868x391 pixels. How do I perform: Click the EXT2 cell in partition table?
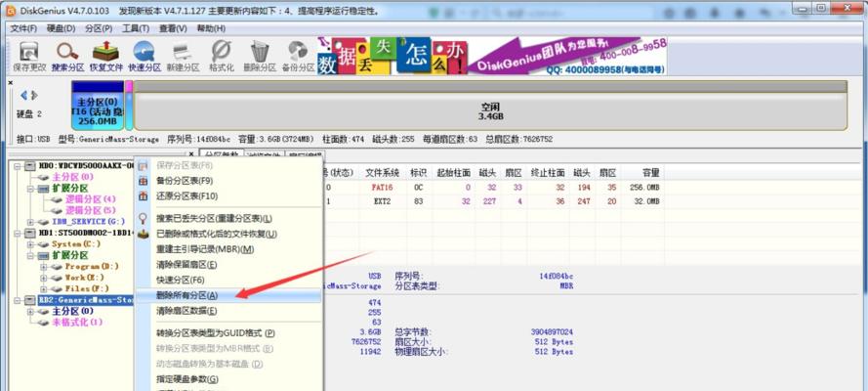coord(382,201)
